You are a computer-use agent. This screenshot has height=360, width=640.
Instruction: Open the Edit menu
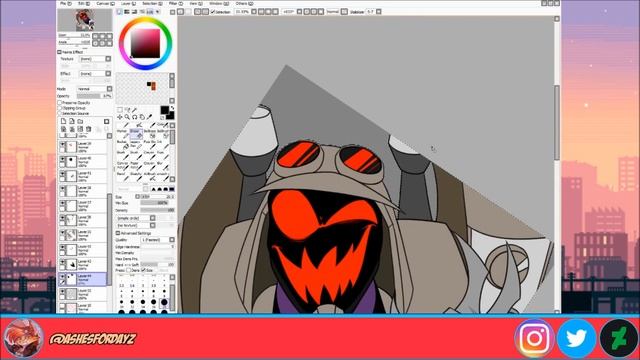(83, 4)
